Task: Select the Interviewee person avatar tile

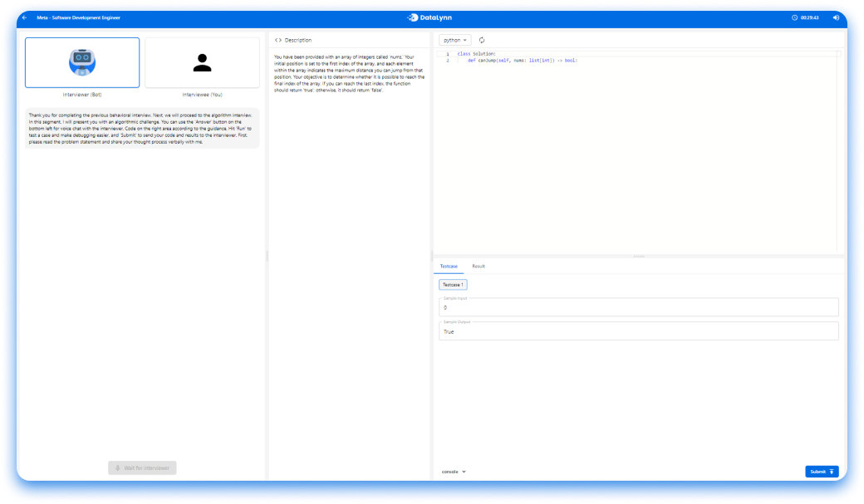Action: click(202, 62)
